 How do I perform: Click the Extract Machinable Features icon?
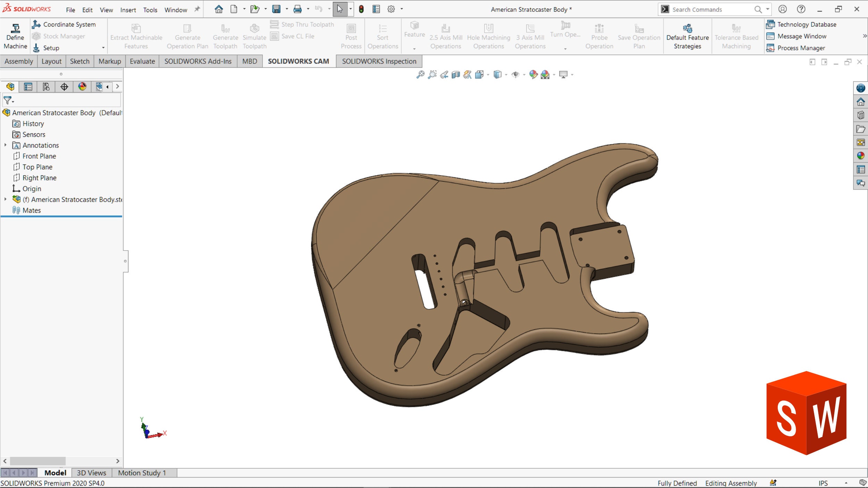[x=136, y=35]
